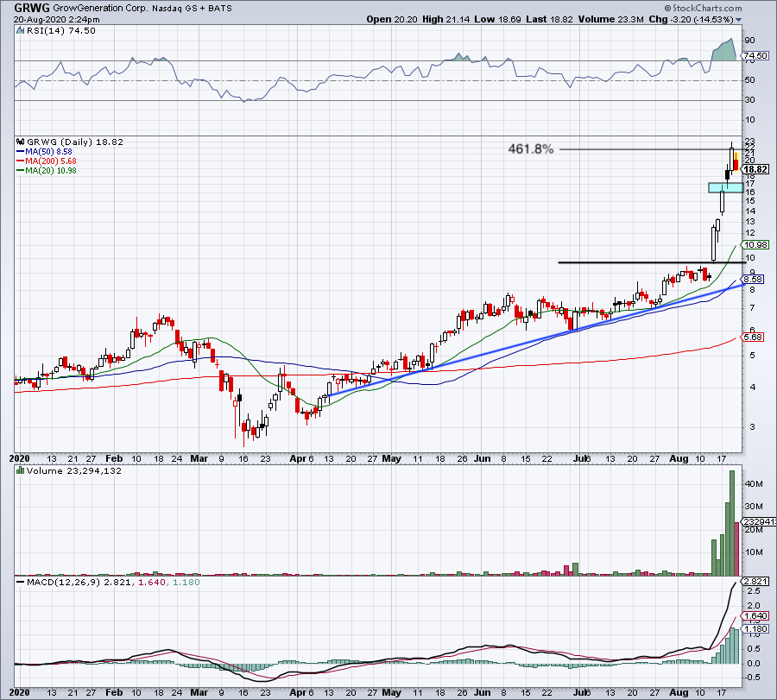Click the red 1.640 signal value in MACD label
This screenshot has width=777, height=700.
coord(152,582)
